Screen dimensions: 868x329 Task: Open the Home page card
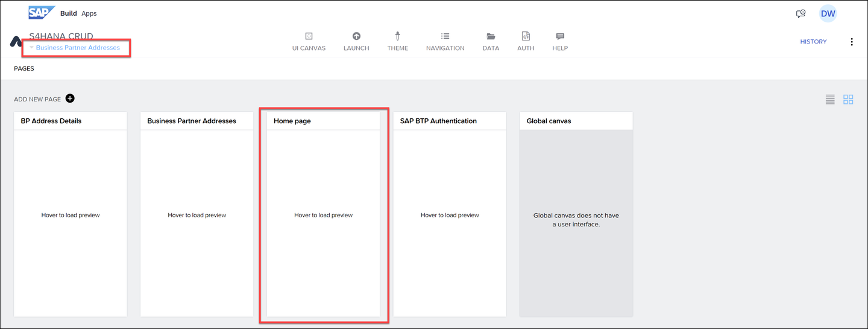click(x=324, y=214)
